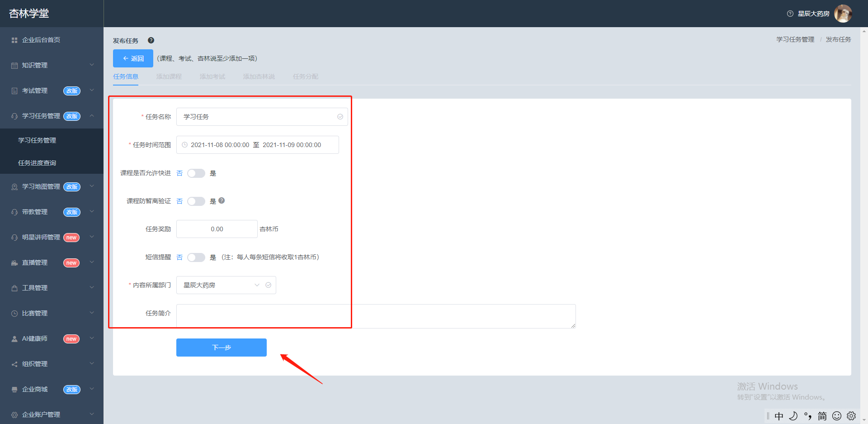Select the 添加杏林说 tab
This screenshot has height=424, width=868.
pyautogui.click(x=259, y=76)
